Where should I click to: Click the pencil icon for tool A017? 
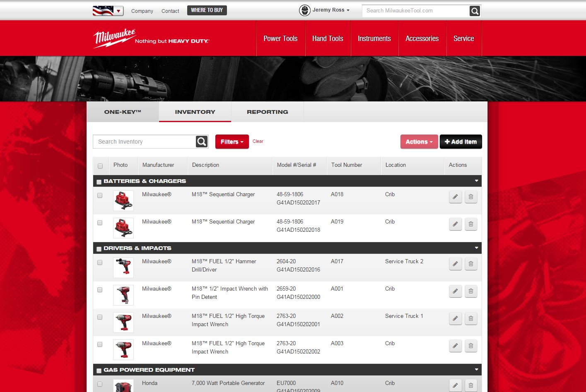(455, 264)
